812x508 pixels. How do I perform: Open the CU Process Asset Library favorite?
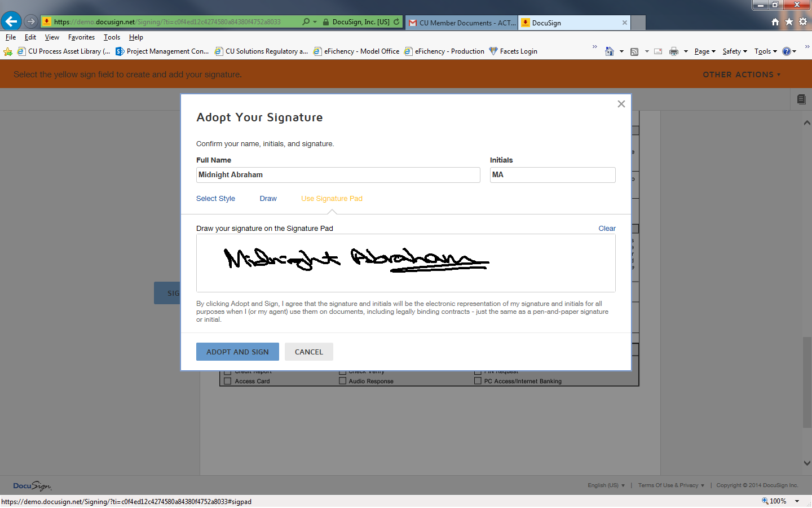[64, 51]
